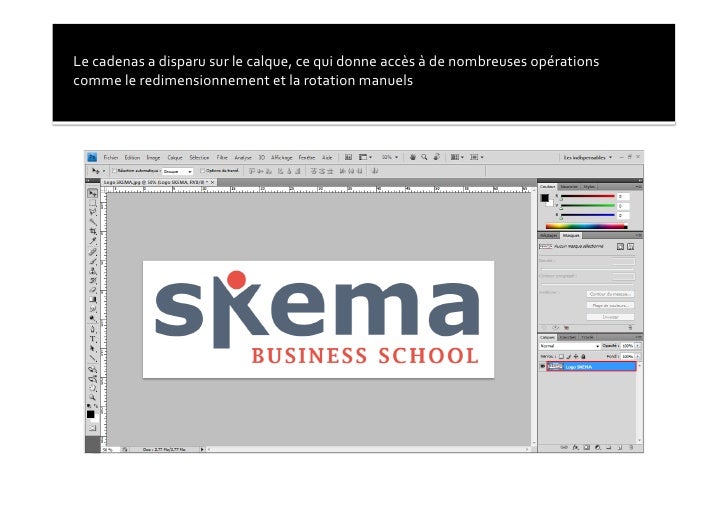Close the Logo SKEMA.jpg document tab
The height and width of the screenshot is (514, 728).
click(213, 182)
